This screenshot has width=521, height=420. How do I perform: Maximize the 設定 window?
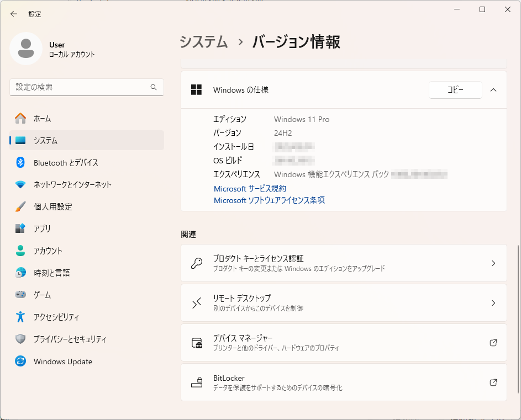(x=482, y=9)
